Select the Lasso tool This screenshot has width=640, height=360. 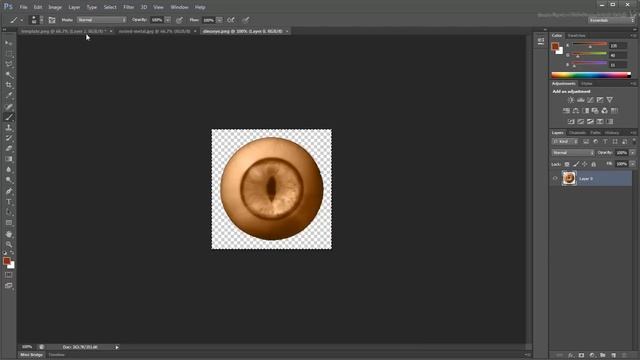click(x=9, y=64)
